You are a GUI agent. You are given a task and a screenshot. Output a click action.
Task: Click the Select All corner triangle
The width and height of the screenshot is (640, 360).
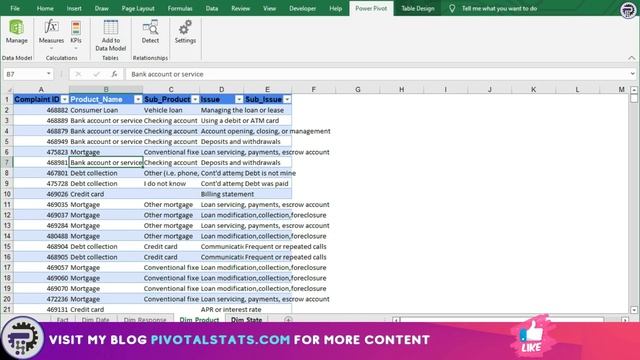point(9,89)
